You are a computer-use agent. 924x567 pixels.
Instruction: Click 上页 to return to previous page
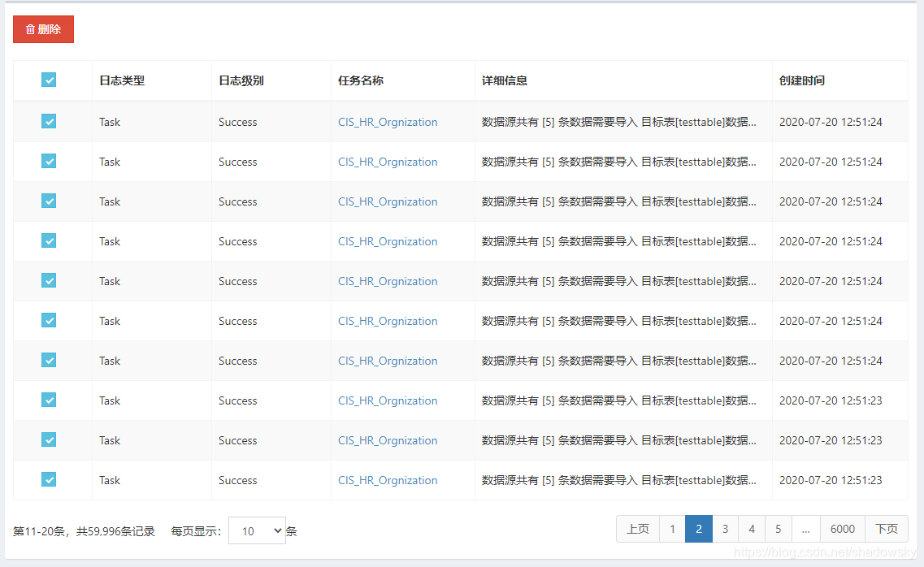pos(638,529)
